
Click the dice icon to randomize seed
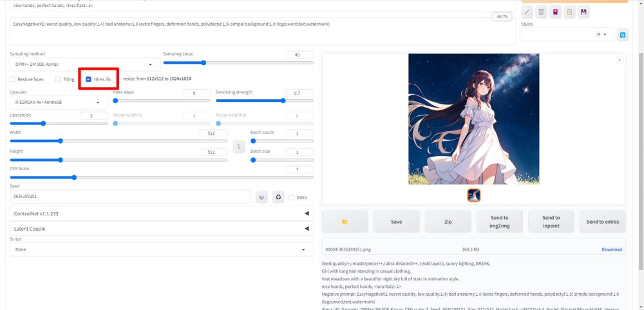262,197
